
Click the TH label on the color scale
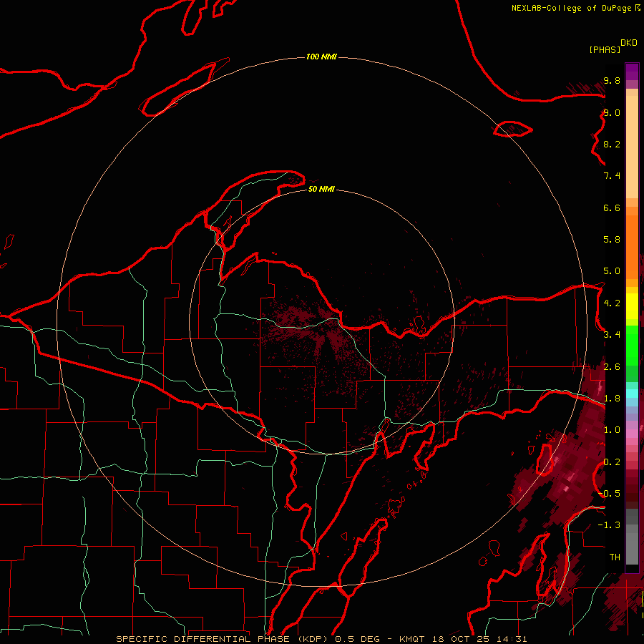click(615, 557)
